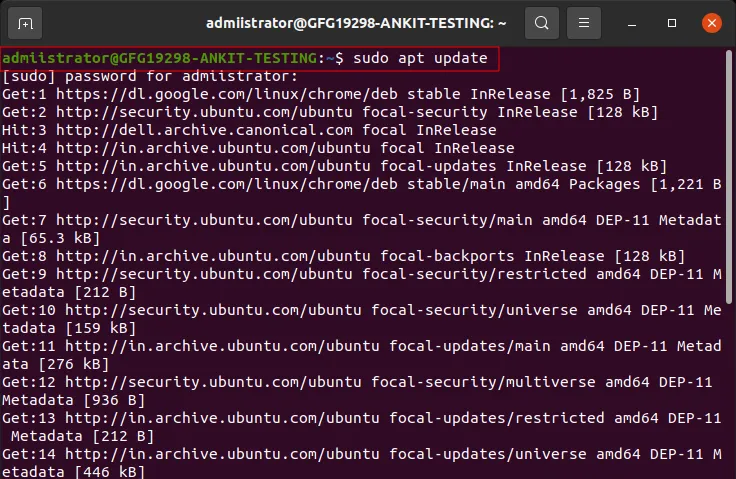Click the URL in the Get:12 line
736x479 pixels.
click(x=213, y=382)
